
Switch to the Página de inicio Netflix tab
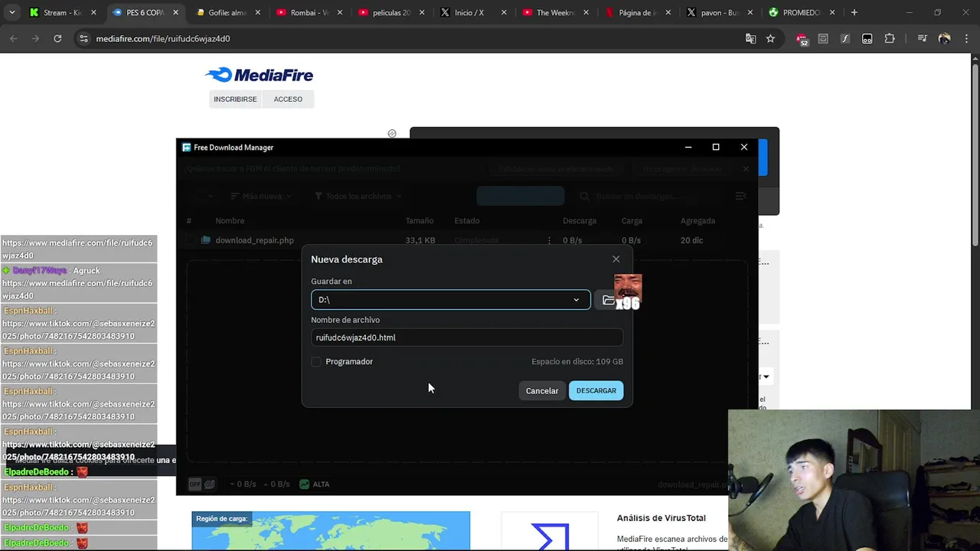(x=637, y=12)
